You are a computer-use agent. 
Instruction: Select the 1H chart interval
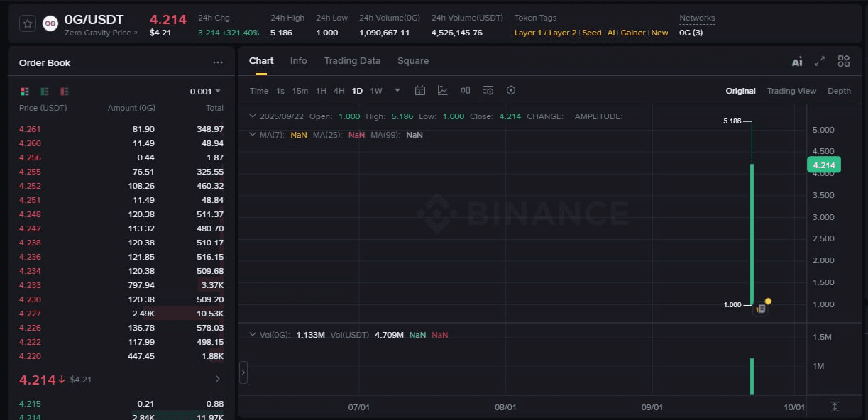(x=321, y=91)
